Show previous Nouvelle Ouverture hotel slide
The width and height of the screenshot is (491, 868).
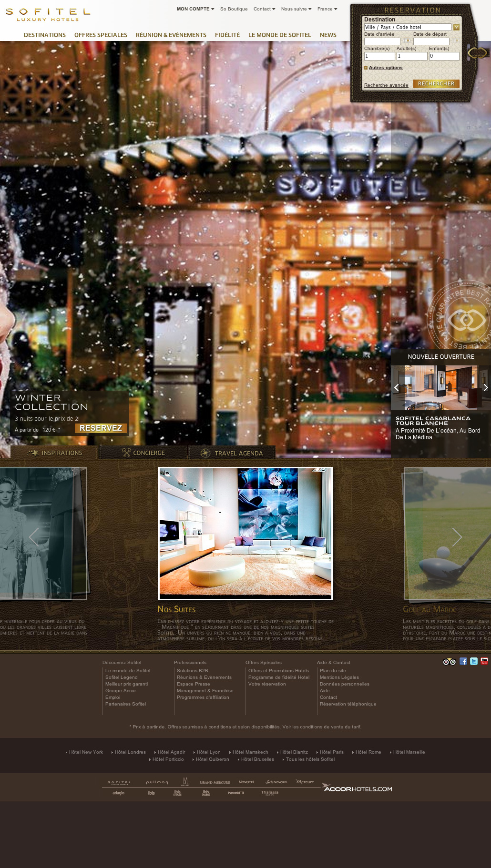(396, 388)
